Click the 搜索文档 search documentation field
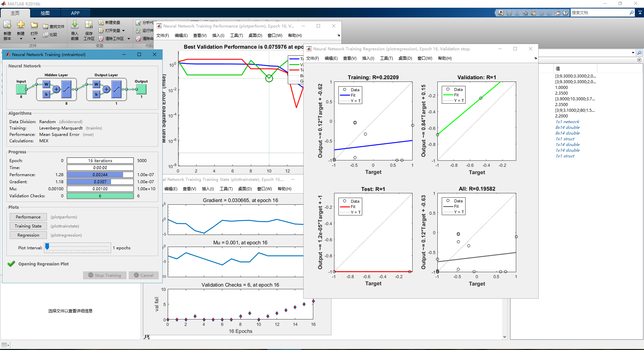 click(600, 12)
